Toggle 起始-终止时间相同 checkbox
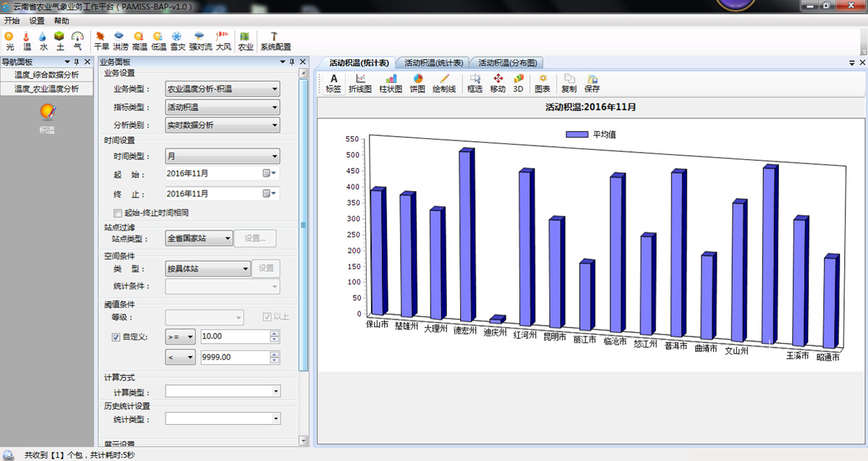Screen dimensions: 868x461 (118, 213)
